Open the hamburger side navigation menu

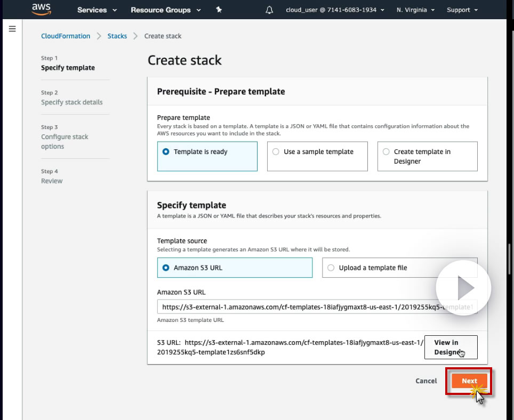pos(12,29)
